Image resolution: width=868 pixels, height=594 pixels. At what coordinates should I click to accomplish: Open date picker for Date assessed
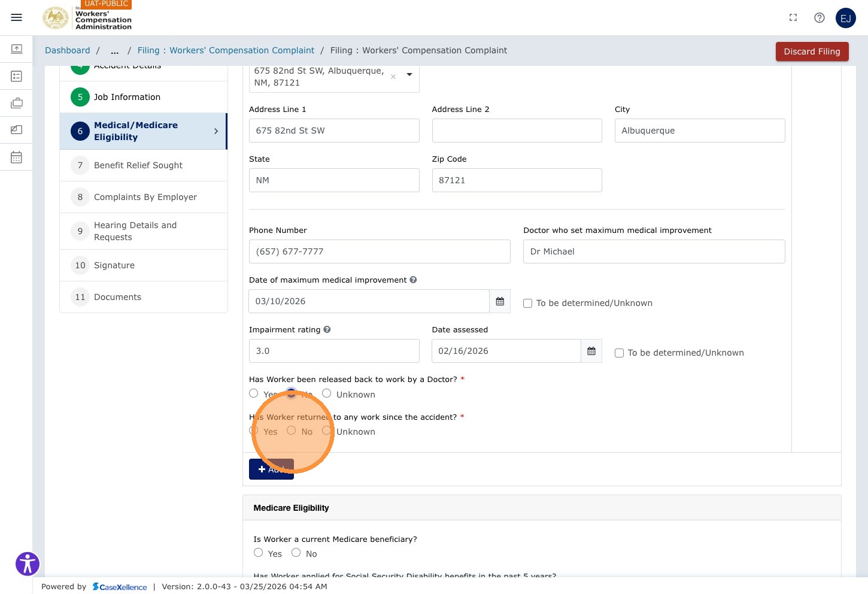tap(591, 351)
